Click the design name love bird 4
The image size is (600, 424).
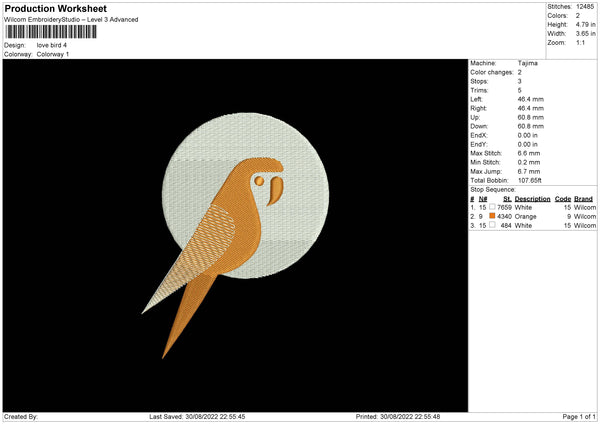52,45
